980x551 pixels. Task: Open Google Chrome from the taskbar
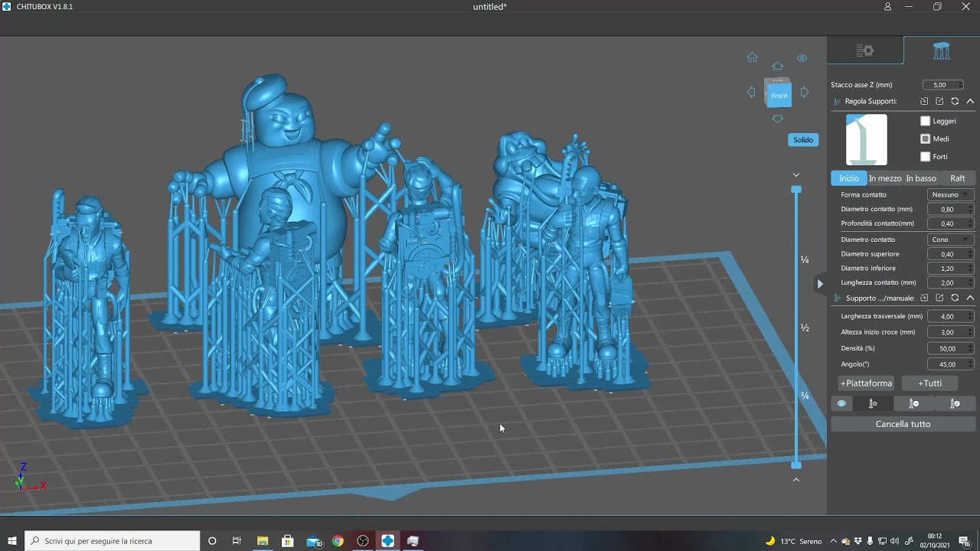pos(338,541)
